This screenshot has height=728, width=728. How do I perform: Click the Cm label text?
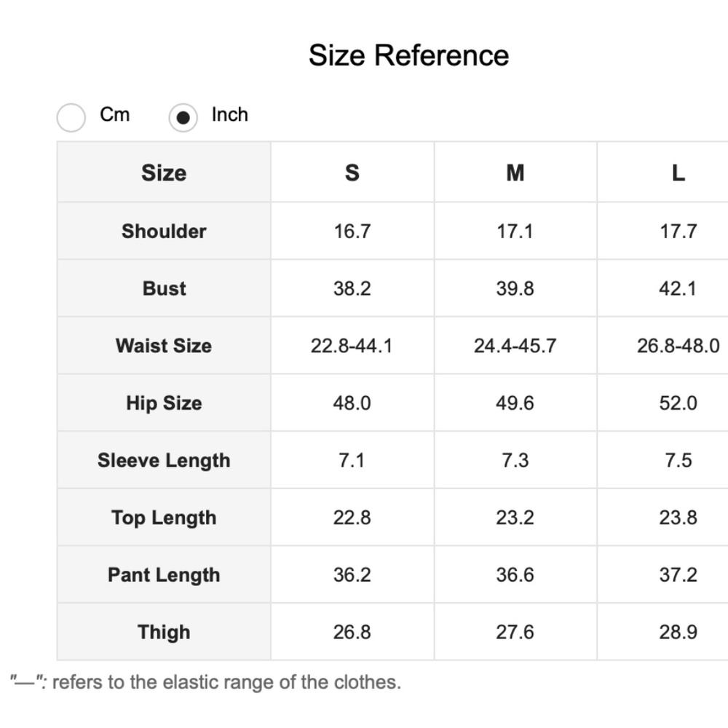(114, 115)
